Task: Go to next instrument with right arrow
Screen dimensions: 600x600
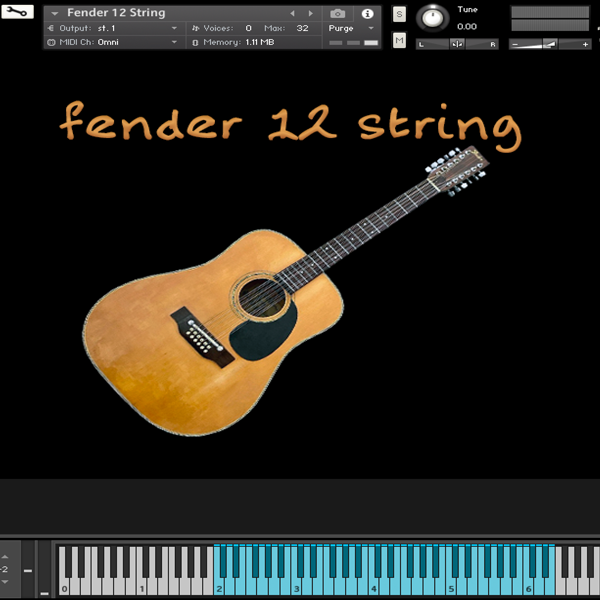Action: [310, 13]
